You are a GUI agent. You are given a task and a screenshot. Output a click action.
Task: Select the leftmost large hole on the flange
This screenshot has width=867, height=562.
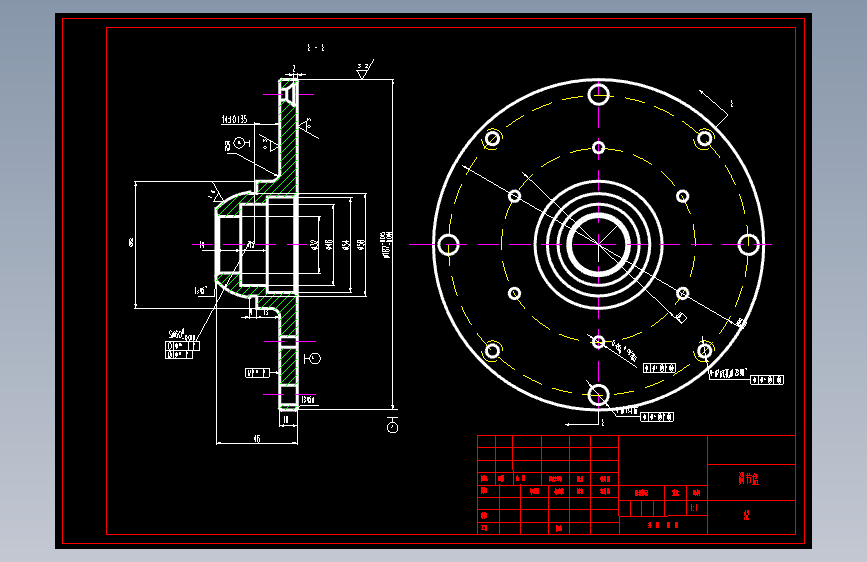(x=448, y=244)
